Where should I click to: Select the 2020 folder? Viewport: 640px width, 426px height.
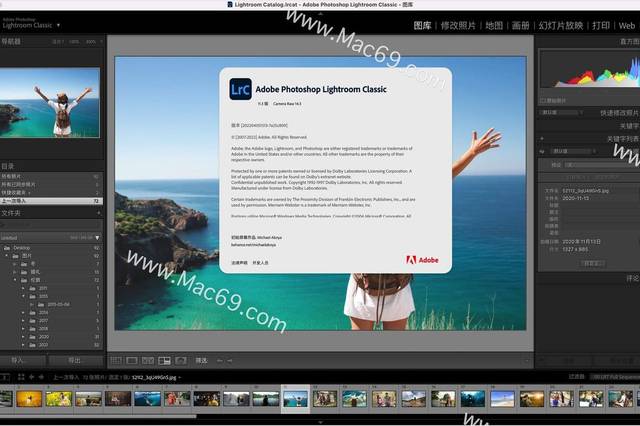(44, 337)
